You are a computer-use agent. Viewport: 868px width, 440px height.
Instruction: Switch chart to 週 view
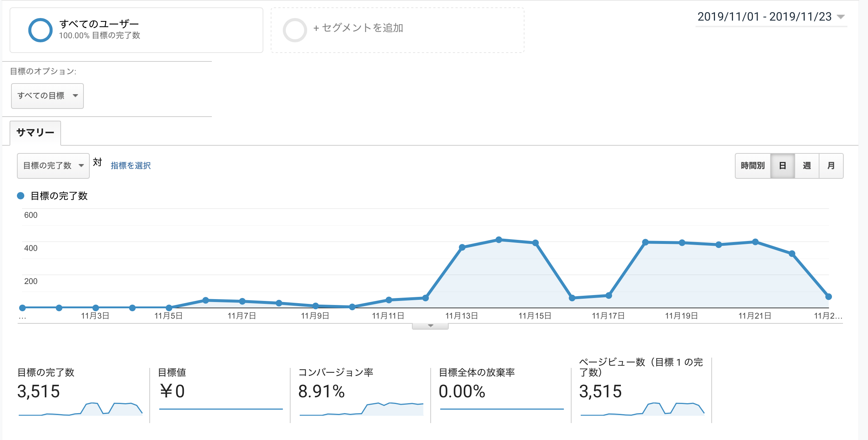[x=807, y=166]
